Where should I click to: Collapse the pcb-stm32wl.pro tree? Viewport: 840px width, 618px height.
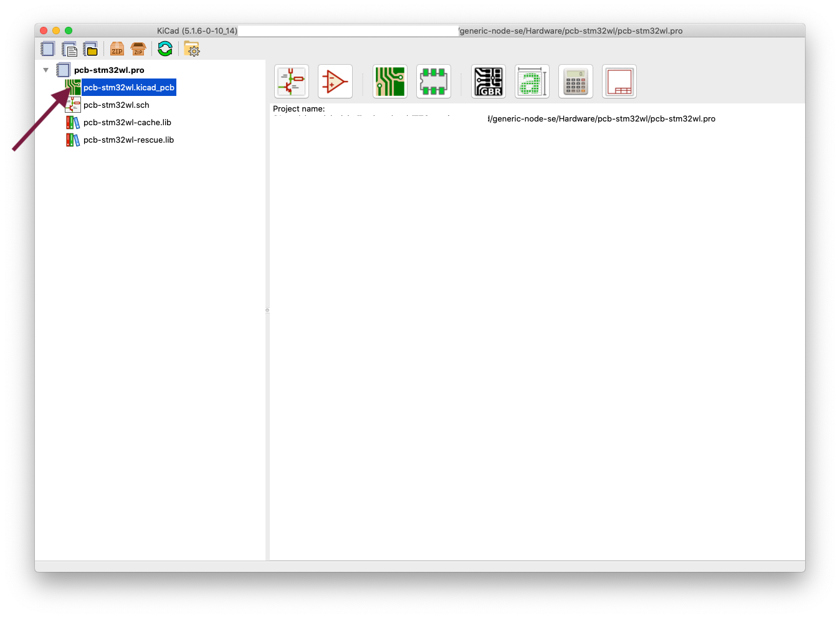pyautogui.click(x=45, y=70)
